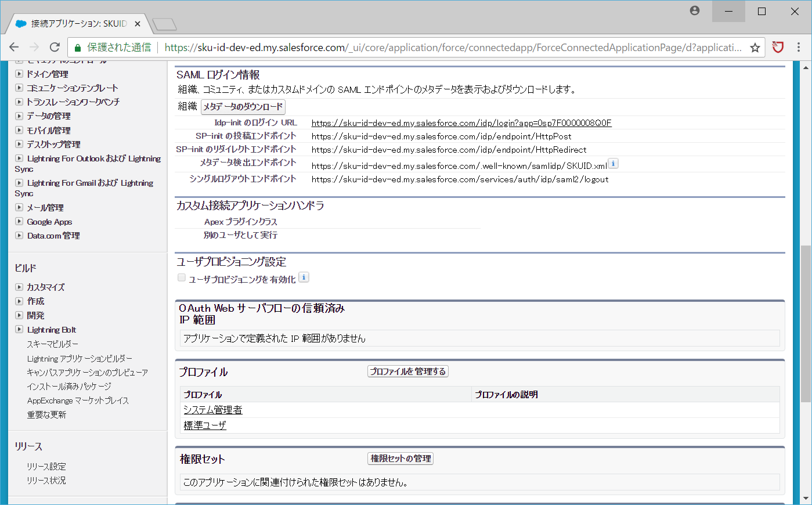Click the samlidp/SKUID.xml URL text
812x505 pixels.
click(459, 166)
